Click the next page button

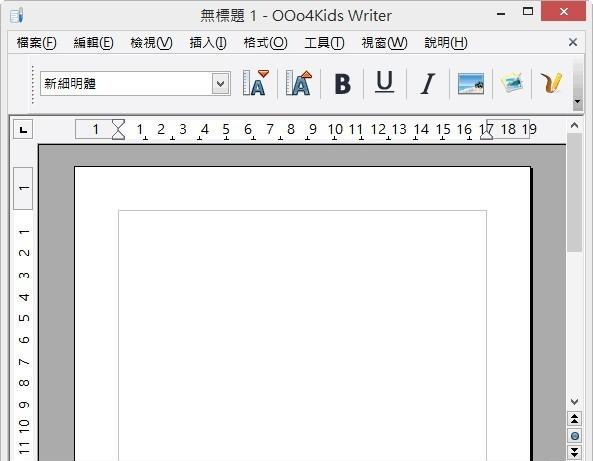[x=574, y=452]
